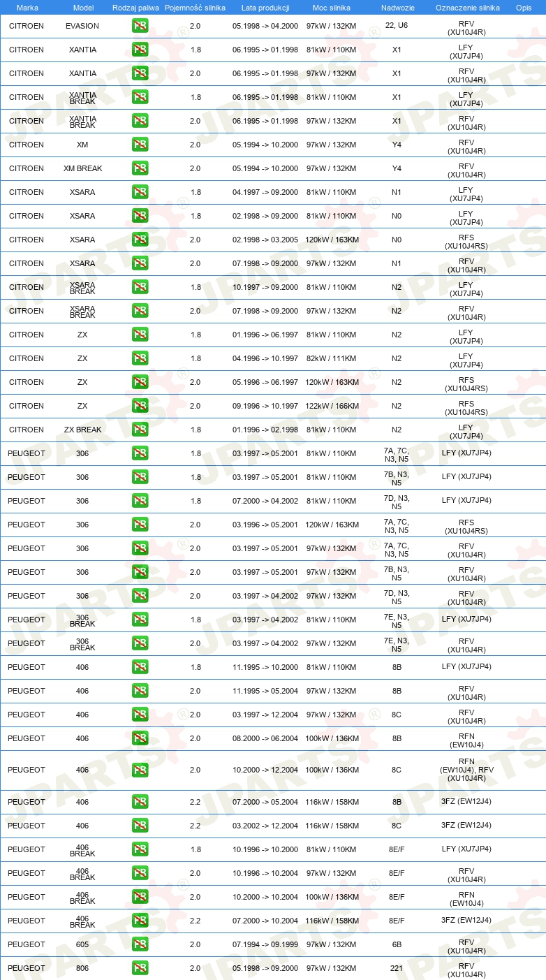The image size is (546, 980).
Task: Select fuel icon in XSARA 120kW / 163KM row
Action: 140,240
